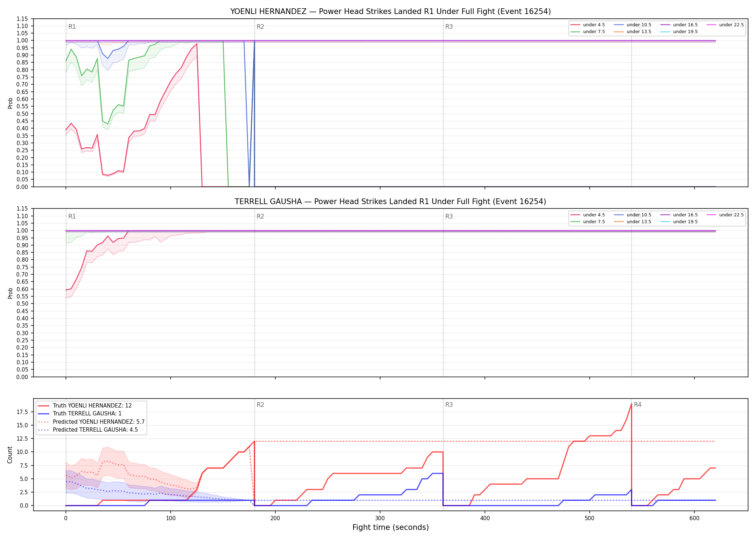Click R3 round label in Gausha chart
Viewport: 756px width, 540px height.
(x=449, y=216)
